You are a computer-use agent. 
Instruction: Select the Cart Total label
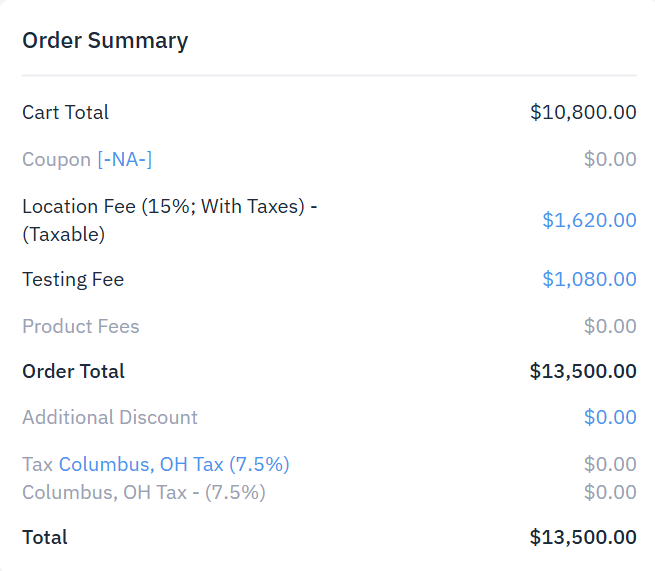66,112
